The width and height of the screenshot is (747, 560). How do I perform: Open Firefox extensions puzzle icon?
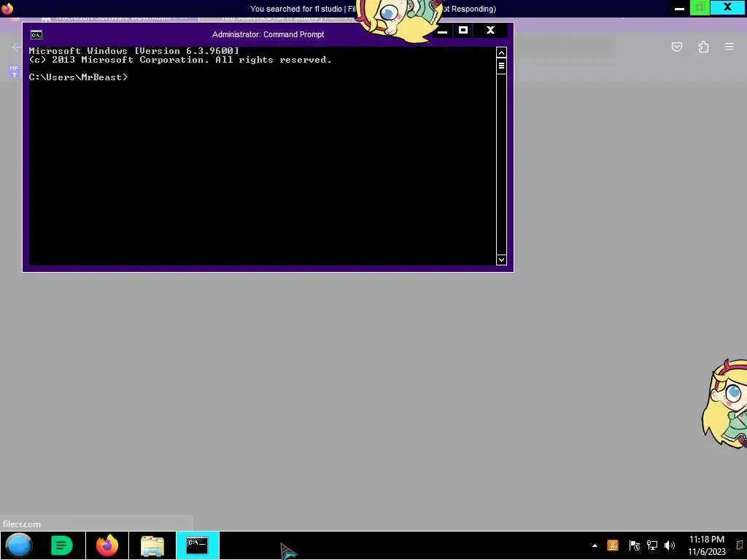click(703, 47)
